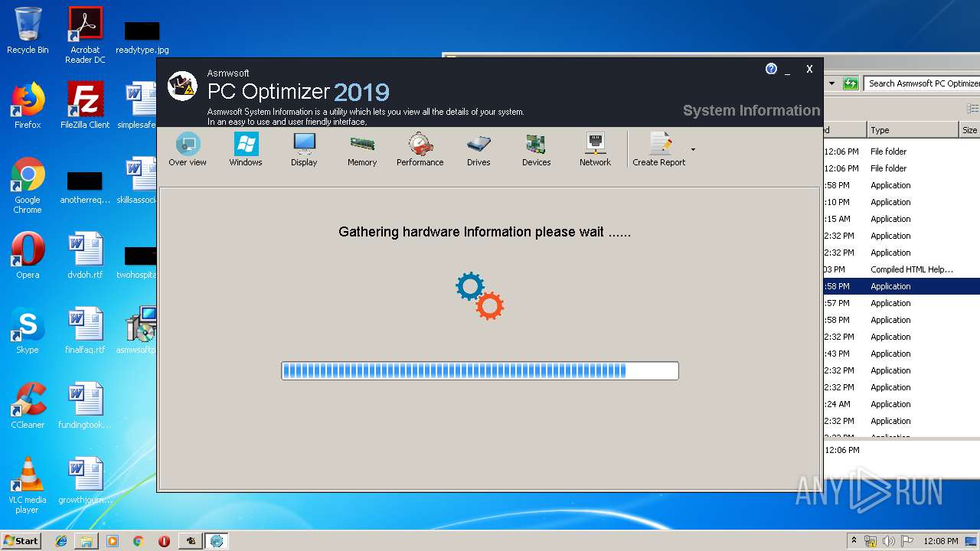Click the network tray icon

click(x=871, y=541)
